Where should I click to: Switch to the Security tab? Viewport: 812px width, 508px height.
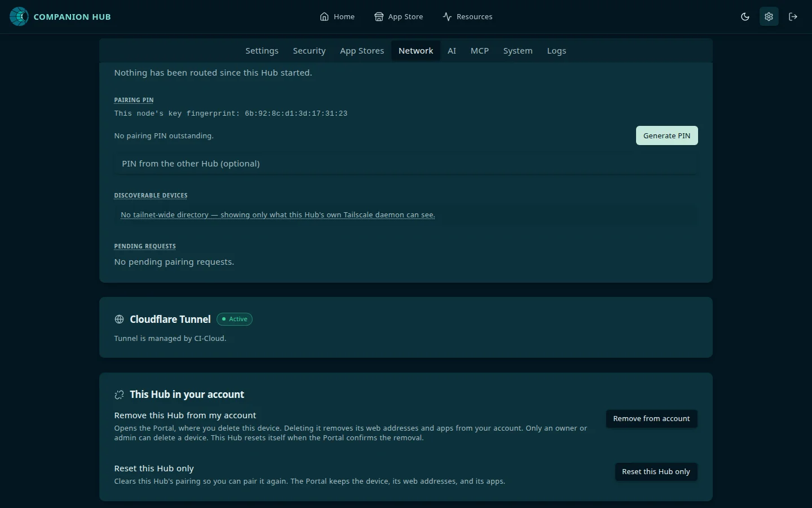coord(309,51)
